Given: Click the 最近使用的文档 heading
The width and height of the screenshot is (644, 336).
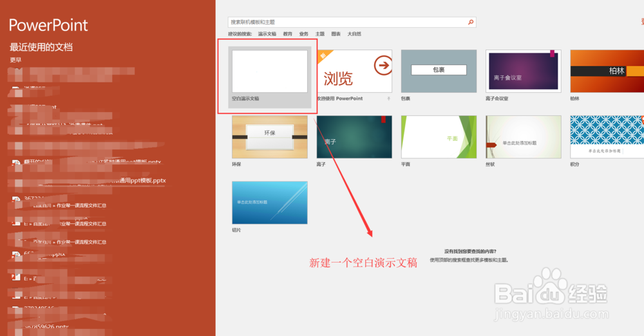Looking at the screenshot, I should 41,47.
